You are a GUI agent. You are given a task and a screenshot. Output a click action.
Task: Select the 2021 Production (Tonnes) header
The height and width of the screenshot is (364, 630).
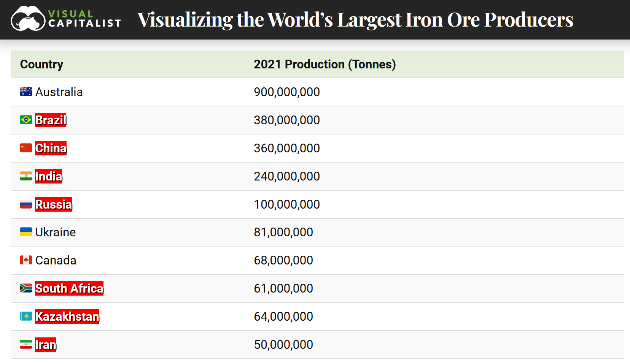[x=325, y=64]
